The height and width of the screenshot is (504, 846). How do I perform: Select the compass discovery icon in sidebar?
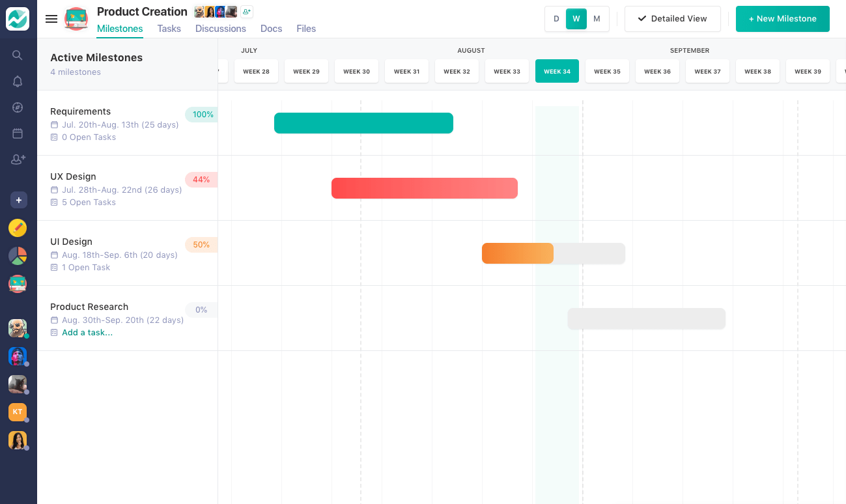(18, 107)
